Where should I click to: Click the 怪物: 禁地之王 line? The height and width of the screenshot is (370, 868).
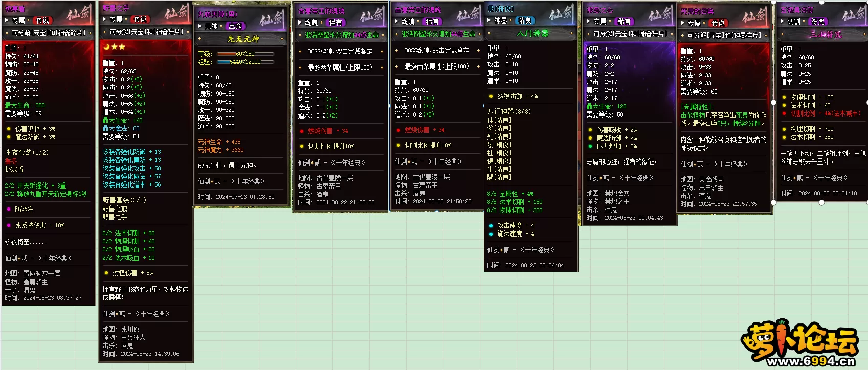coord(608,201)
